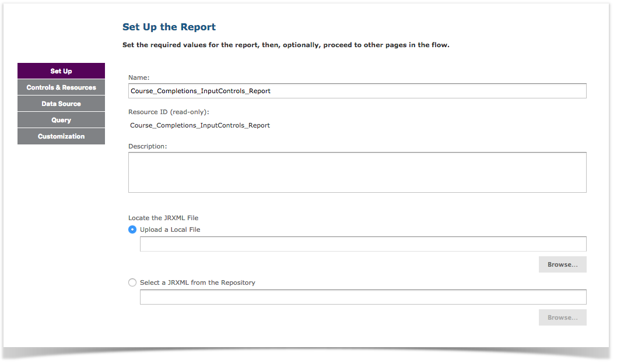This screenshot has height=364, width=617.
Task: Switch to the Query page
Action: point(61,120)
